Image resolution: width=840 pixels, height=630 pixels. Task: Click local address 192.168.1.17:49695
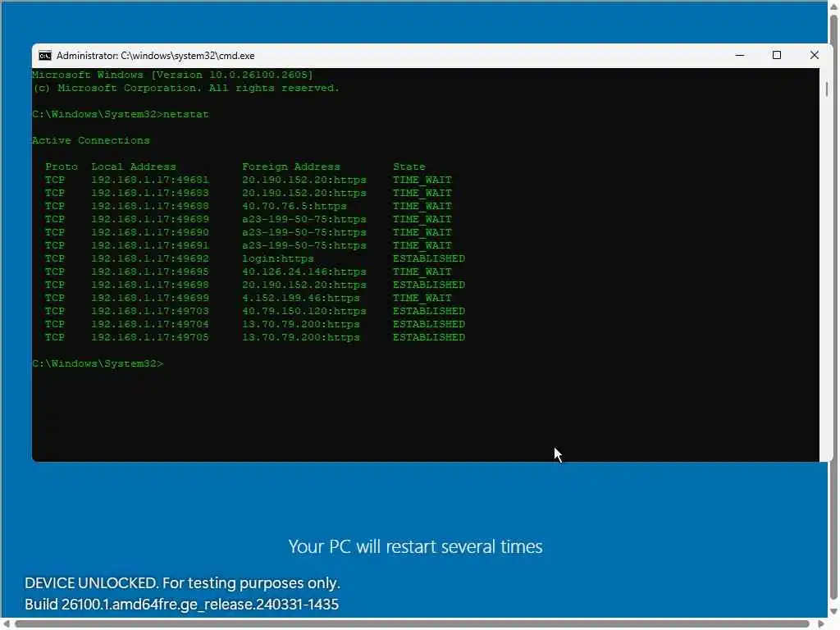[x=150, y=272]
